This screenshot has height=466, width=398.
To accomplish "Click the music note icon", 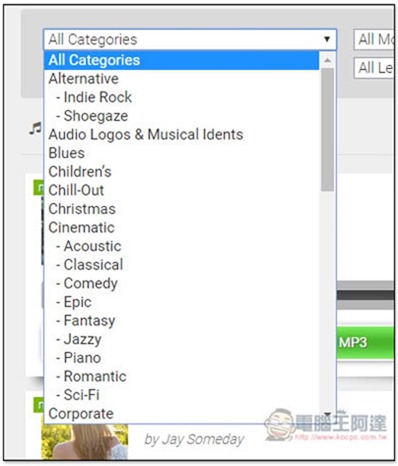I will pos(35,128).
